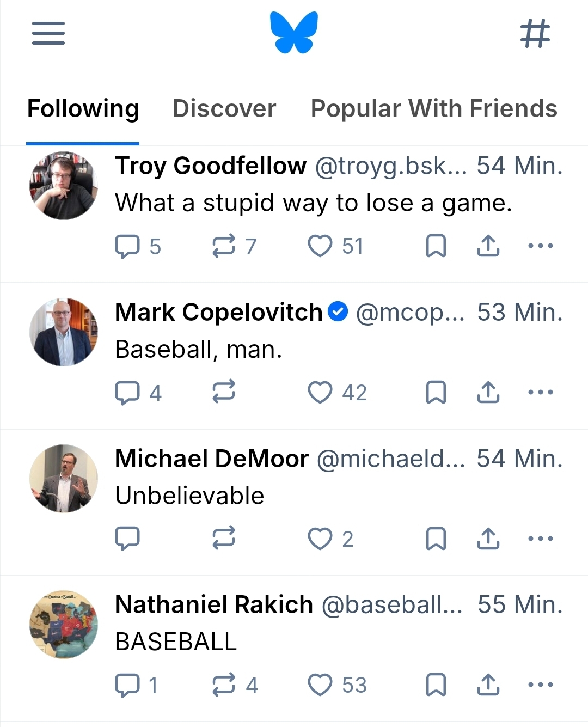Screen dimensions: 588x727
Task: Open Mark Copelovitch's profile name link
Action: coord(219,313)
